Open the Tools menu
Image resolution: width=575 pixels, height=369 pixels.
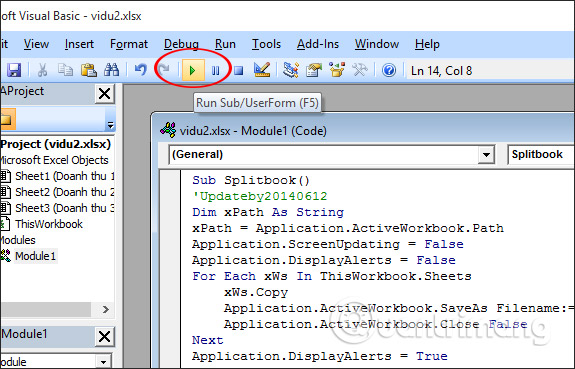tap(266, 44)
